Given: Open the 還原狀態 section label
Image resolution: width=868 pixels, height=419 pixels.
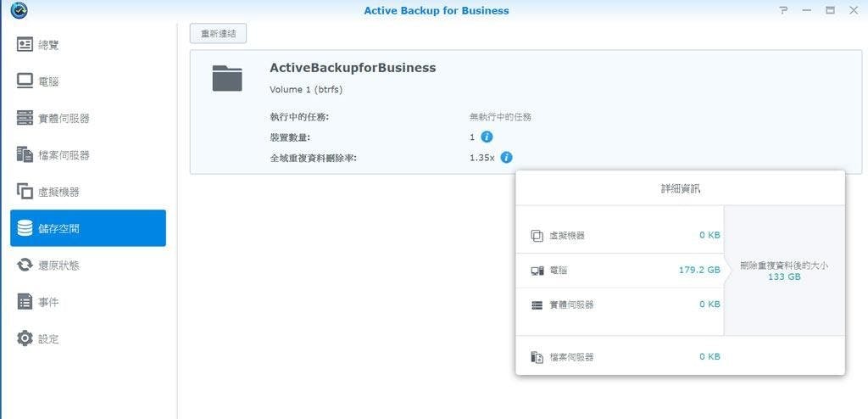Looking at the screenshot, I should (58, 265).
